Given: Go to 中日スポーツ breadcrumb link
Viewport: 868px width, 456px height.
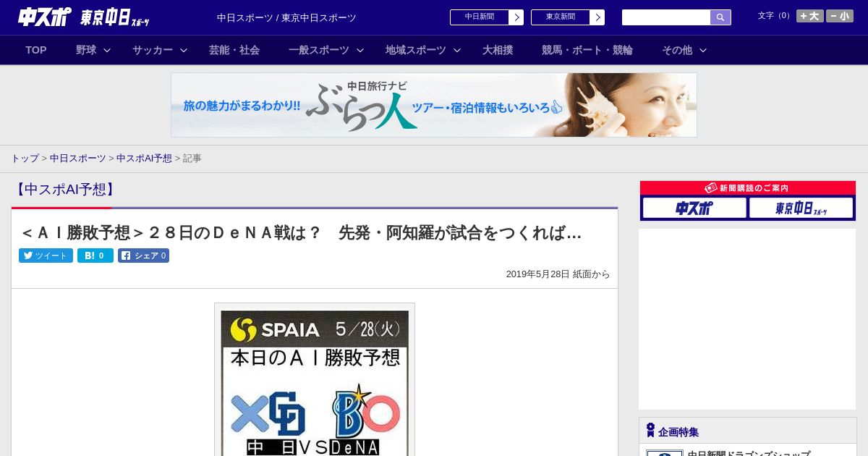Looking at the screenshot, I should (78, 159).
